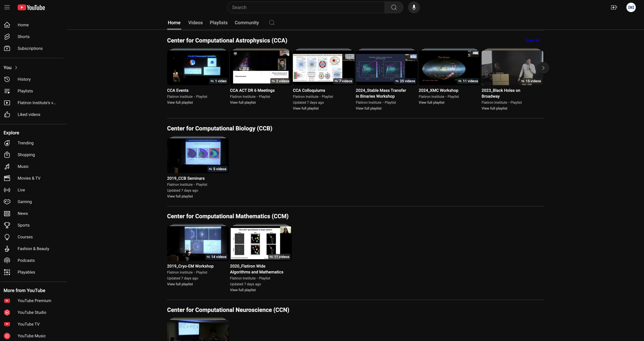Expand the You section chevron
This screenshot has width=644, height=341.
point(16,67)
